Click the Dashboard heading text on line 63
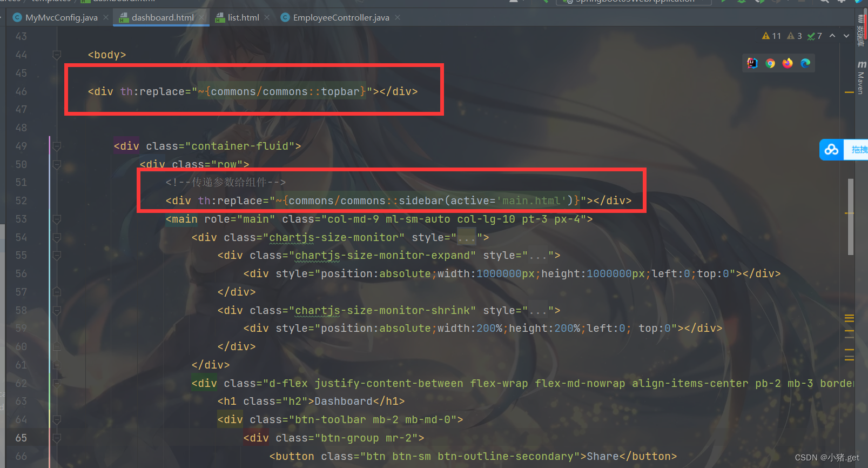Image resolution: width=868 pixels, height=468 pixels. tap(344, 401)
